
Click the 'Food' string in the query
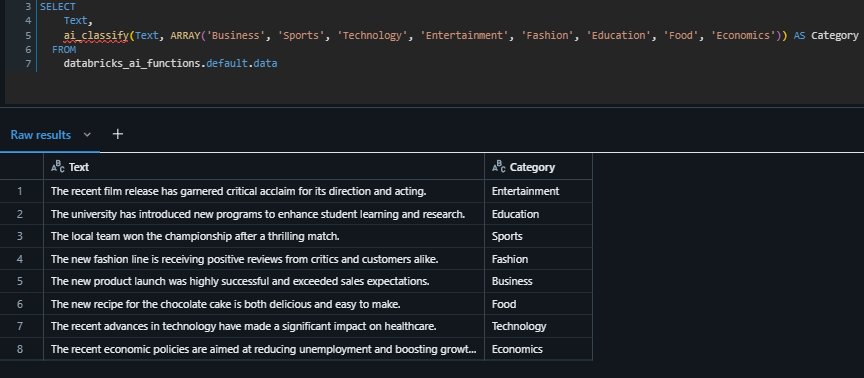tap(681, 35)
